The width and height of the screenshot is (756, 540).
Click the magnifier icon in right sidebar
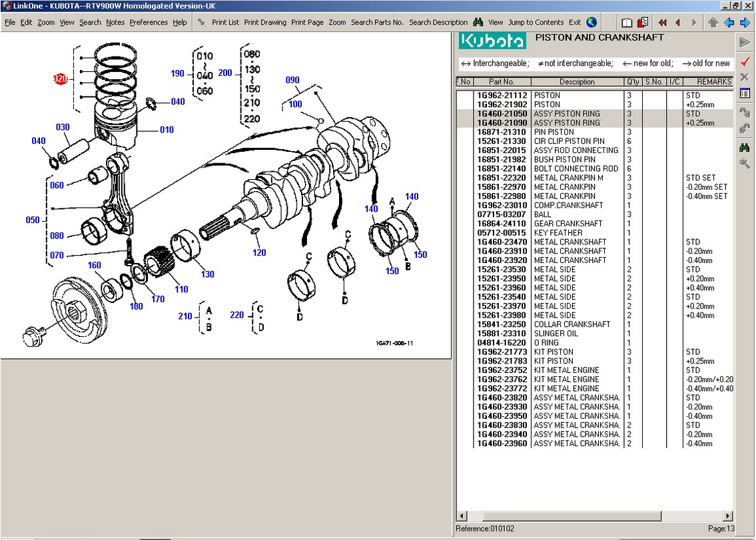[x=745, y=163]
